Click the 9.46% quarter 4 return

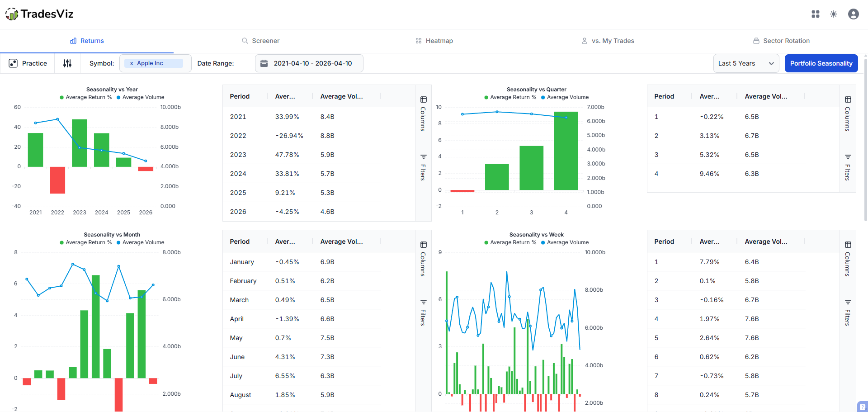tap(709, 174)
